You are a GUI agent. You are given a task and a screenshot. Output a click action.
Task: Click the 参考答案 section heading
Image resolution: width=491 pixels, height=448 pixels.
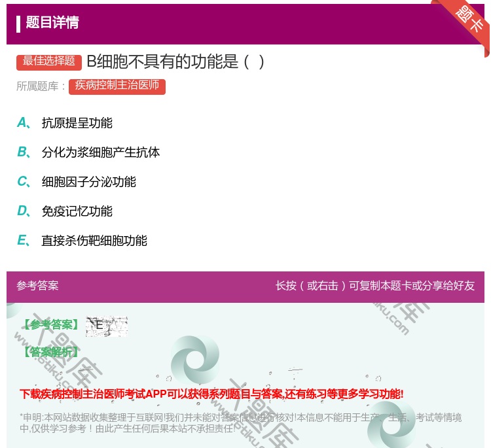tap(37, 286)
